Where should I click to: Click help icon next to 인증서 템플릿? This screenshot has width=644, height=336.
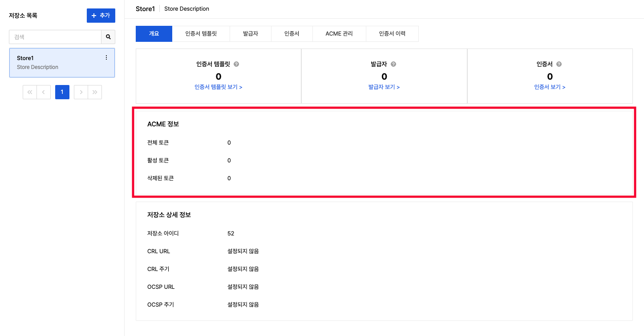(236, 64)
